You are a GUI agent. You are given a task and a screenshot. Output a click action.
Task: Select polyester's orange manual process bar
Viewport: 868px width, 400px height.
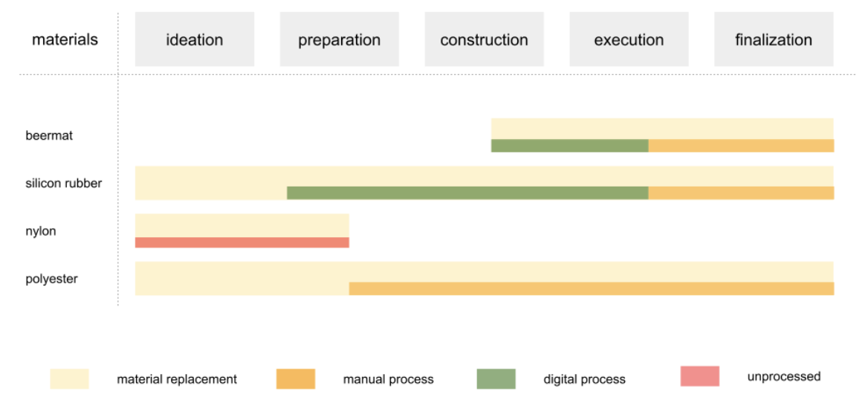pos(591,288)
